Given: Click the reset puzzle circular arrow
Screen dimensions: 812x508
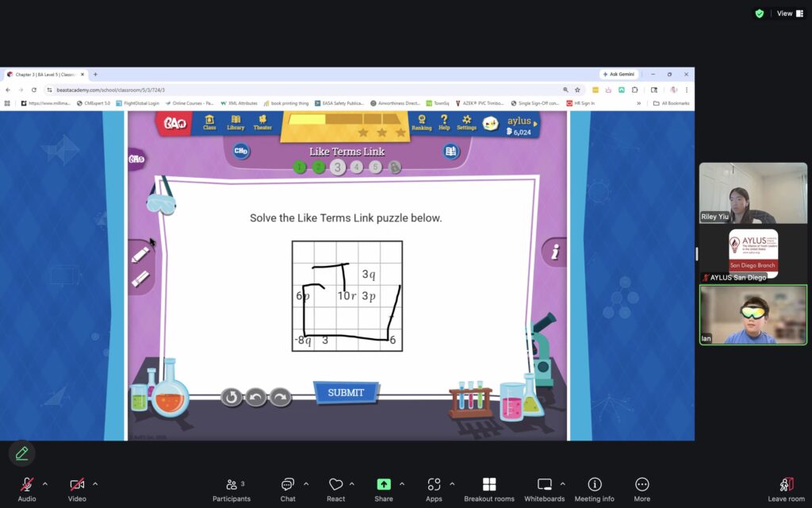Looking at the screenshot, I should tap(231, 397).
